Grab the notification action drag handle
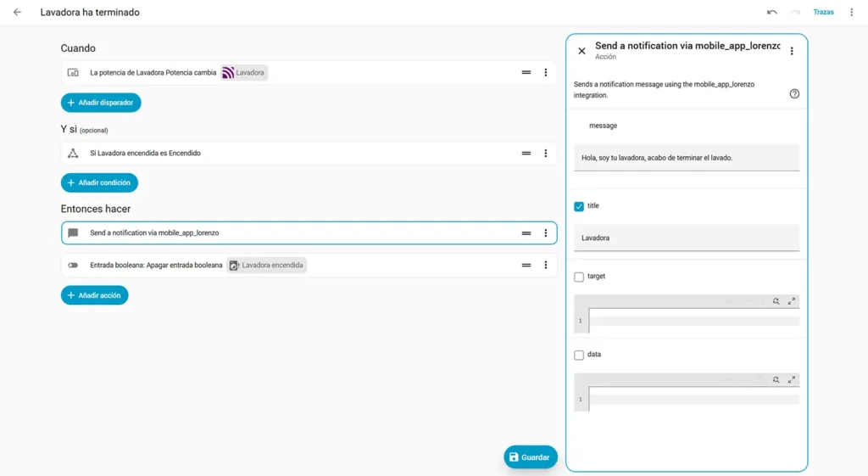868x476 pixels. (526, 233)
